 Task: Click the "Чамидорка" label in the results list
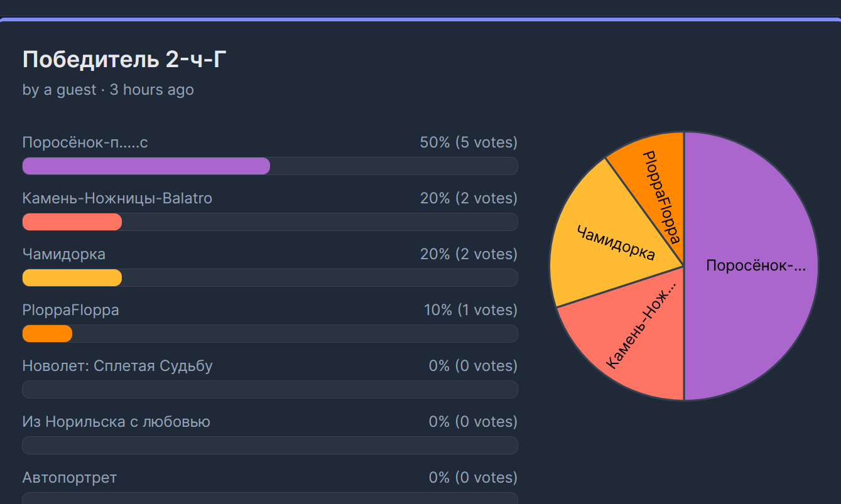(63, 254)
